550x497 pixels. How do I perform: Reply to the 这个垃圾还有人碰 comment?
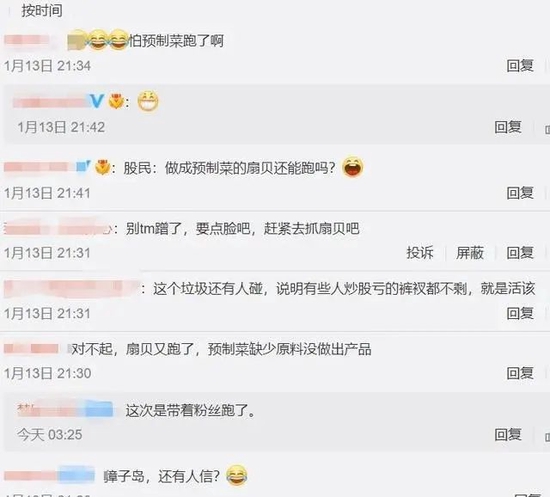point(520,313)
